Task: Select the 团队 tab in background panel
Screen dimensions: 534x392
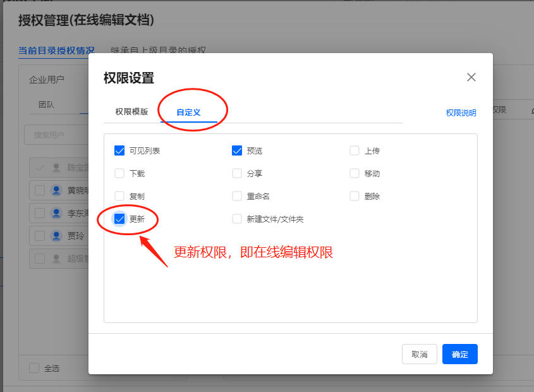Action: [x=46, y=105]
